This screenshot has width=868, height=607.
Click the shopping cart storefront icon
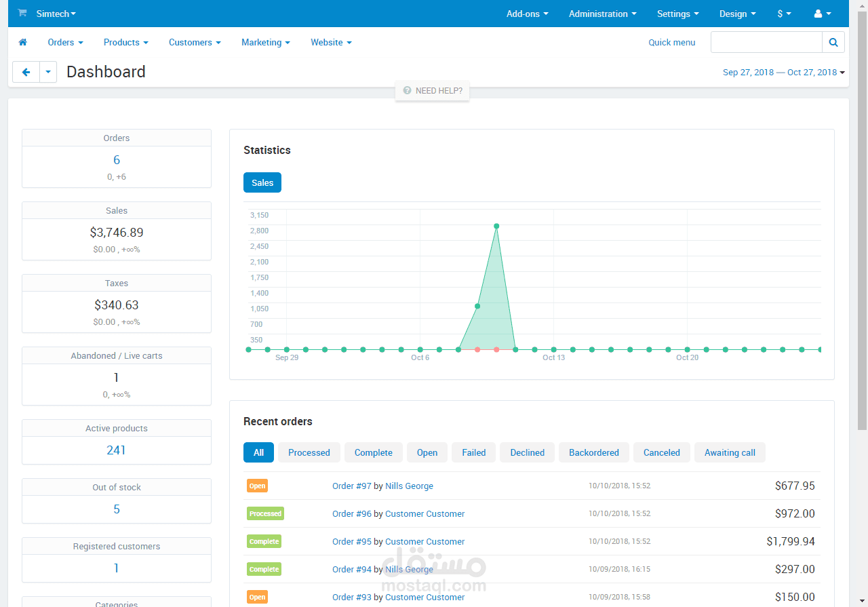coord(22,13)
